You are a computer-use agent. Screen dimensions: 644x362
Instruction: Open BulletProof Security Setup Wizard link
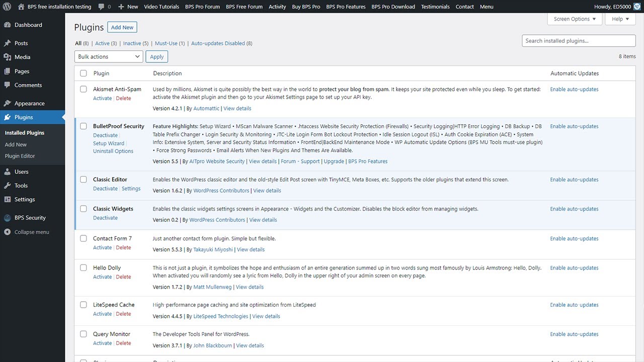[x=109, y=143]
